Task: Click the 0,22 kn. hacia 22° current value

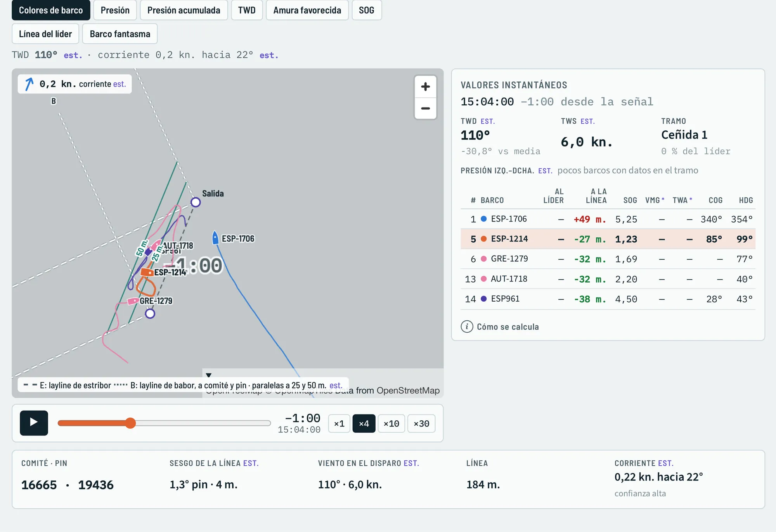Action: (658, 477)
